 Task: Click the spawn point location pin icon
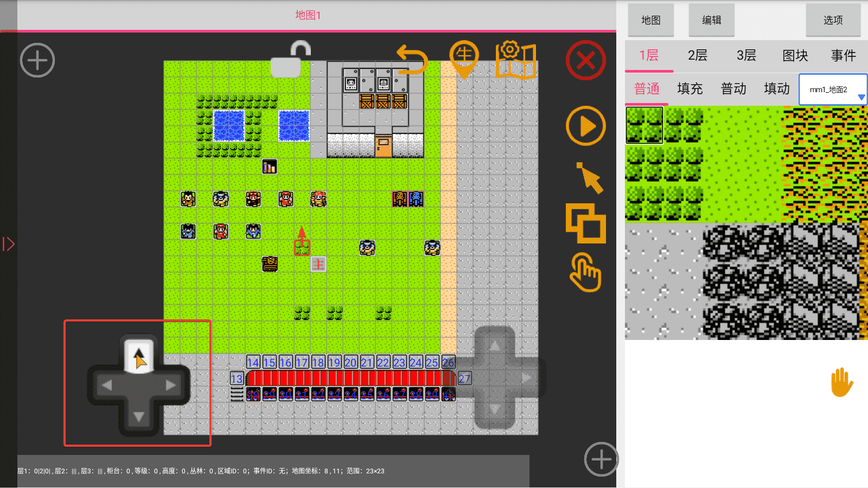[x=464, y=59]
